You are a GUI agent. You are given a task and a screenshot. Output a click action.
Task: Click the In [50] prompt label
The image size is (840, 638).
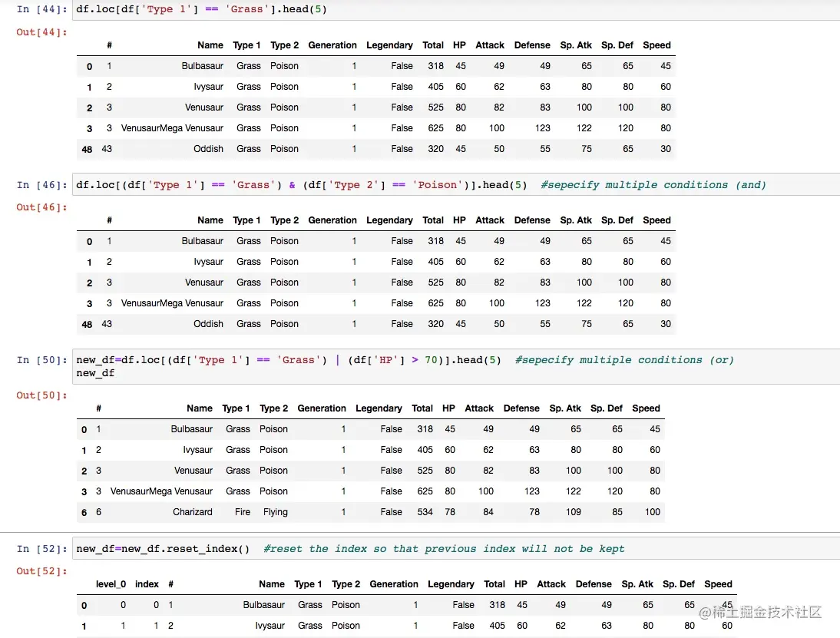[41, 360]
